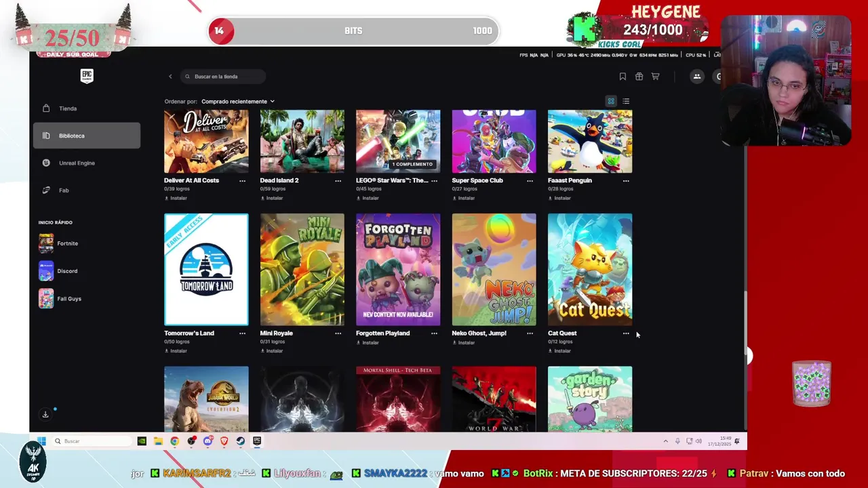Screen dimensions: 868x488
Task: Open the shopping cart icon
Action: click(655, 77)
